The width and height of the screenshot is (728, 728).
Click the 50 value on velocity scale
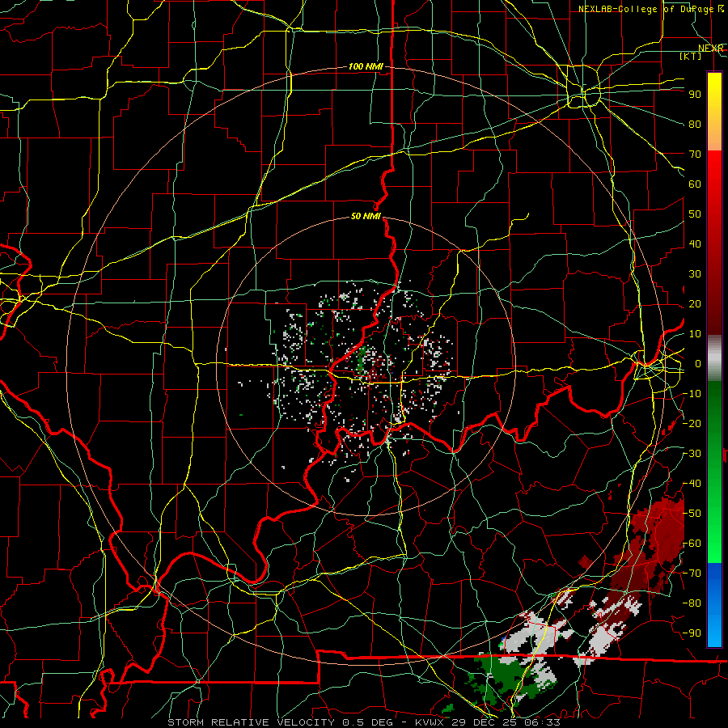(x=695, y=214)
